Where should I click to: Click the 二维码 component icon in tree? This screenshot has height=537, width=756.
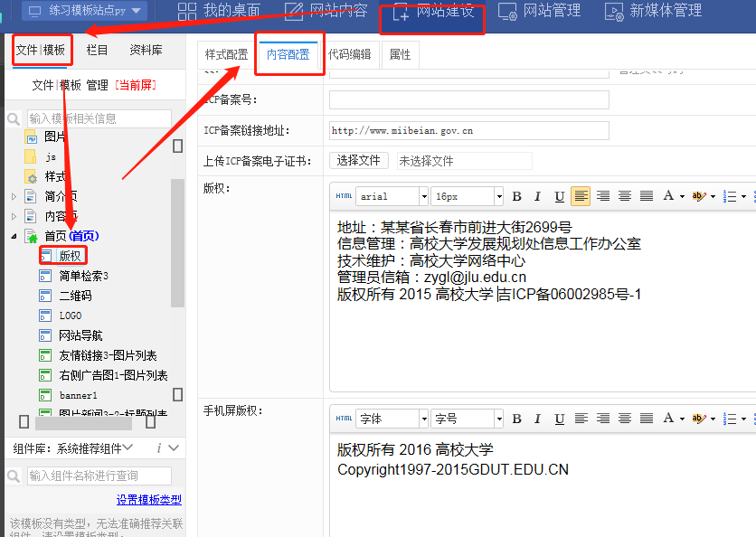coord(45,296)
